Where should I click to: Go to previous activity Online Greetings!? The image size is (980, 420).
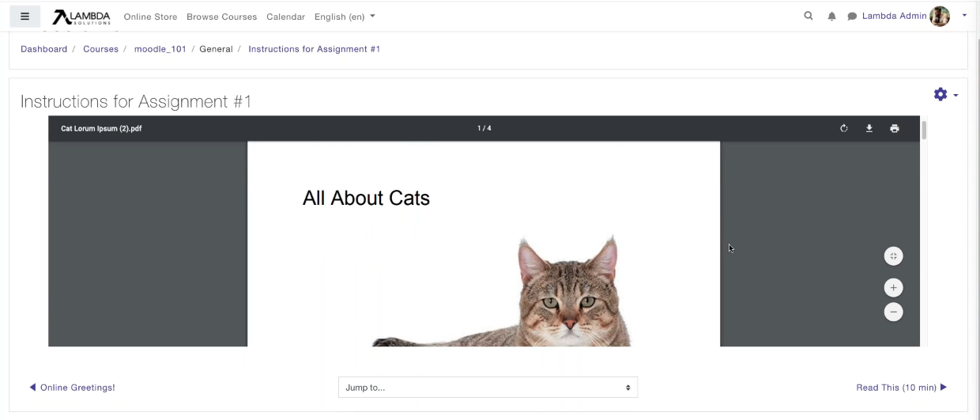(x=72, y=388)
